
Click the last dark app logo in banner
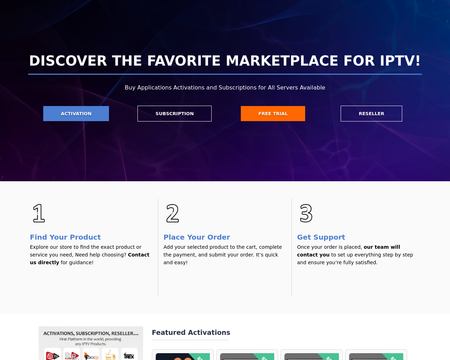pos(129,355)
